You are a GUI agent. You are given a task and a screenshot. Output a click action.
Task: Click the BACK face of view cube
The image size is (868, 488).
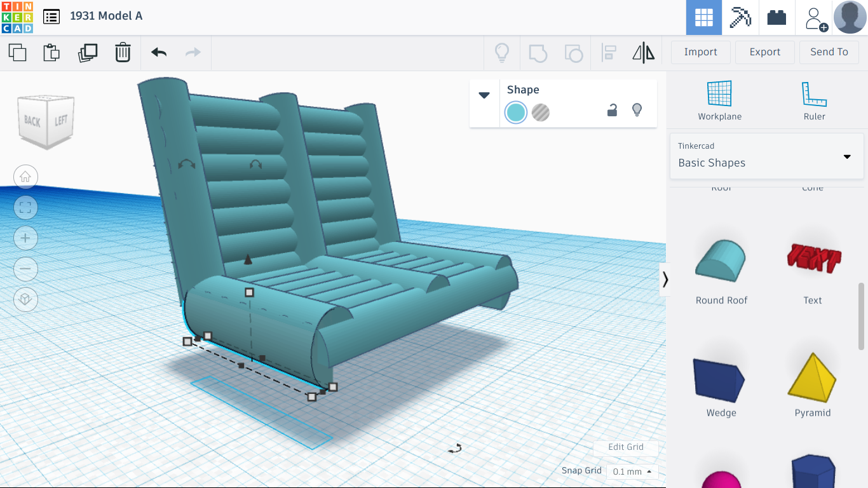32,121
